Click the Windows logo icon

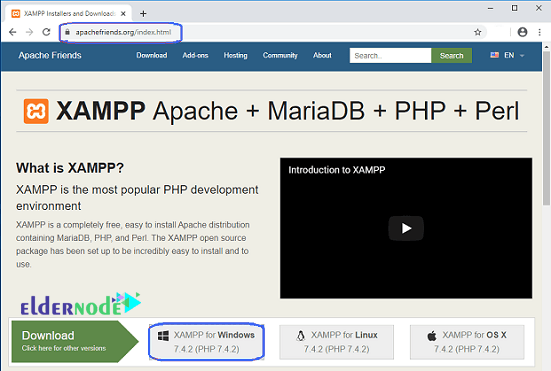163,336
